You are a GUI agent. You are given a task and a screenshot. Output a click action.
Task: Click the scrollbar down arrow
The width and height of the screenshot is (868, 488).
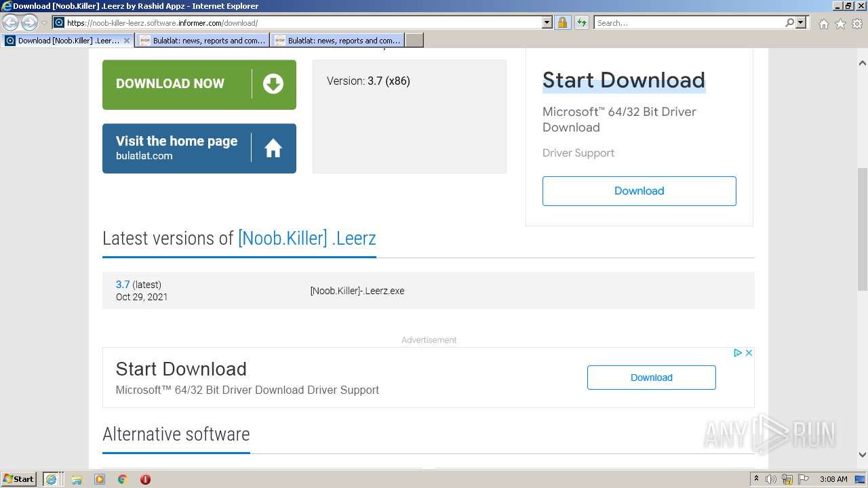coord(863,455)
